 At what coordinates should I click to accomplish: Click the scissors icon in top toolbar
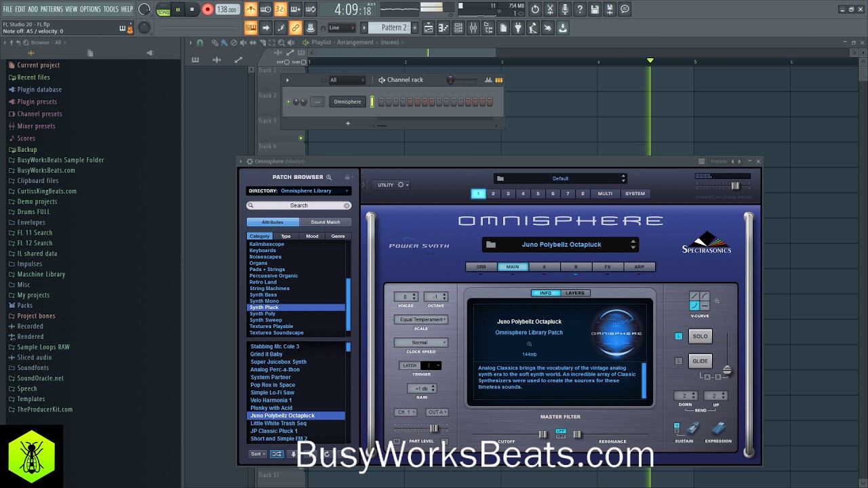[x=550, y=9]
